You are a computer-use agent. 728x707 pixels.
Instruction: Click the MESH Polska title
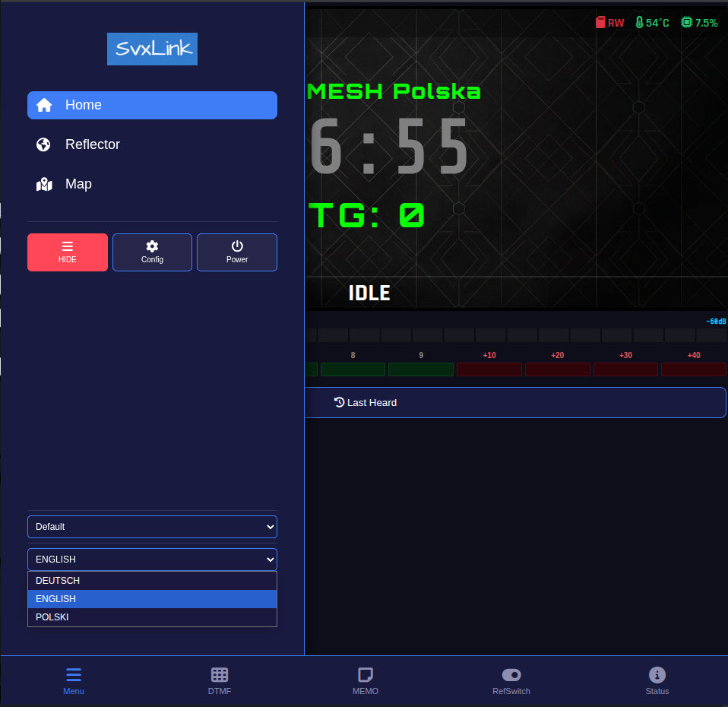click(x=394, y=91)
